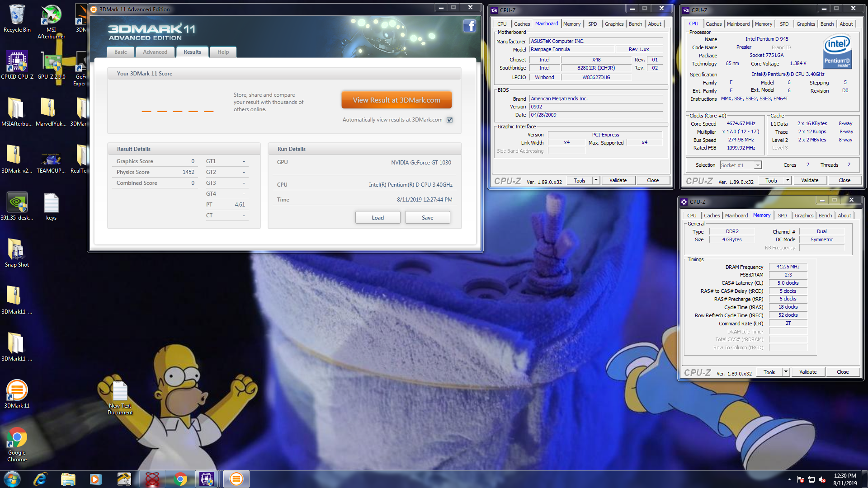Switch to the Advanced tab in 3DMark 11
The height and width of the screenshot is (488, 868).
coord(155,52)
